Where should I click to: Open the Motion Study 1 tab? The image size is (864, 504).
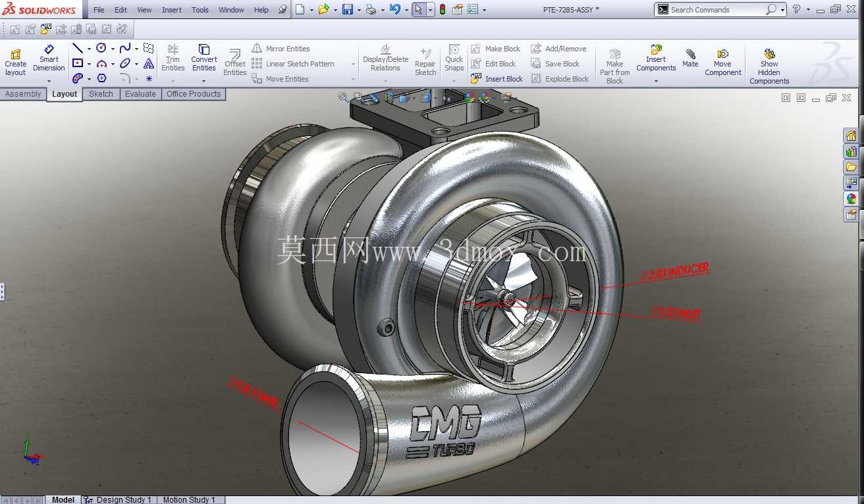point(188,499)
